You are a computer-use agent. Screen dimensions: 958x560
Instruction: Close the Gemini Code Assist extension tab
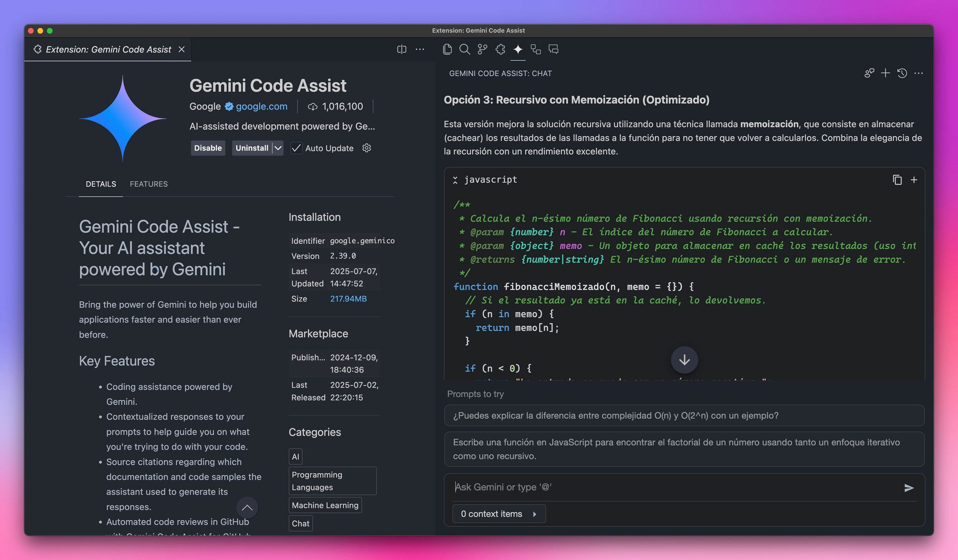[181, 49]
